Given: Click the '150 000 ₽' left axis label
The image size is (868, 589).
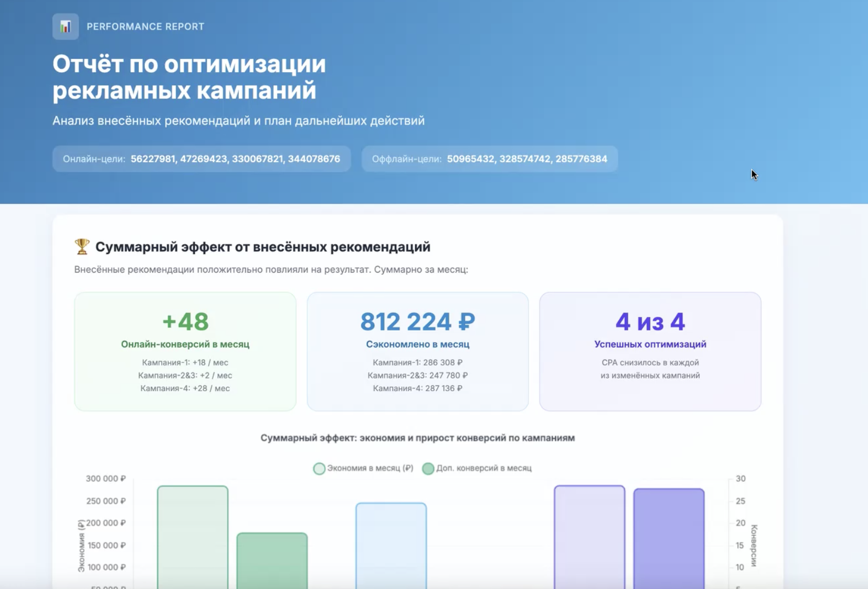Looking at the screenshot, I should [106, 545].
